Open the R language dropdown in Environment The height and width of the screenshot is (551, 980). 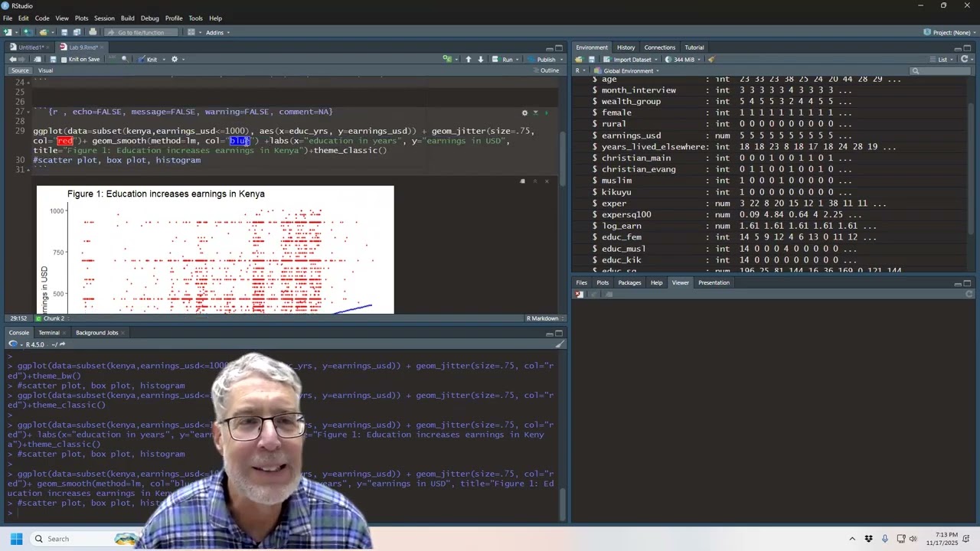click(x=581, y=70)
